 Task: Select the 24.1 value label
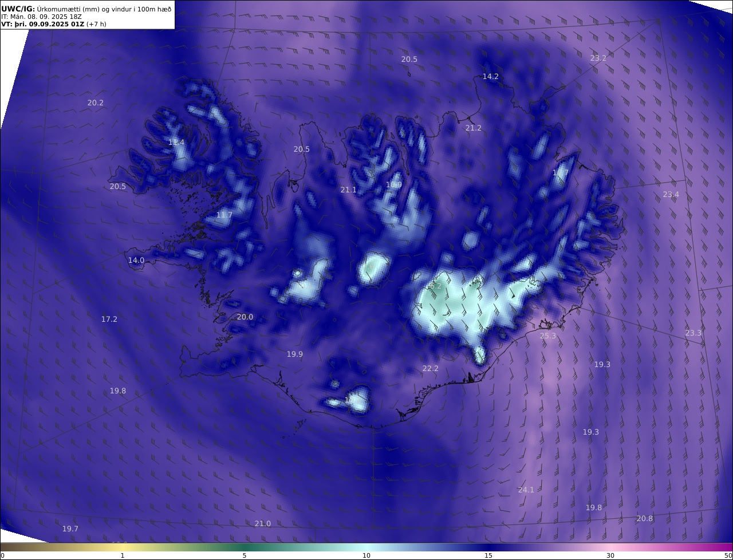pyautogui.click(x=526, y=490)
